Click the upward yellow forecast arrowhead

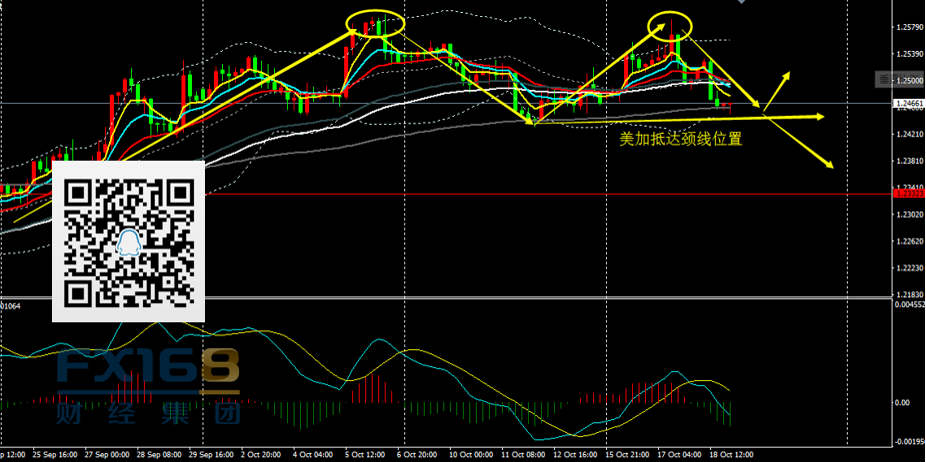tap(789, 75)
